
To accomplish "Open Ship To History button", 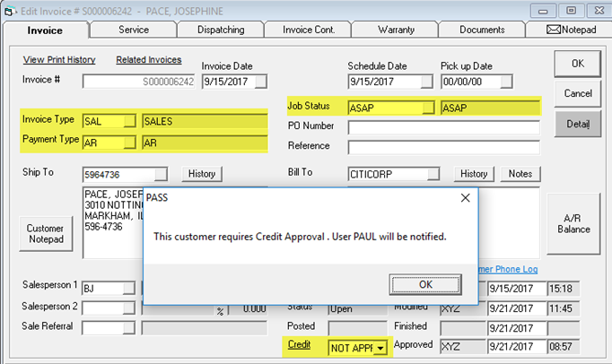I will (202, 174).
